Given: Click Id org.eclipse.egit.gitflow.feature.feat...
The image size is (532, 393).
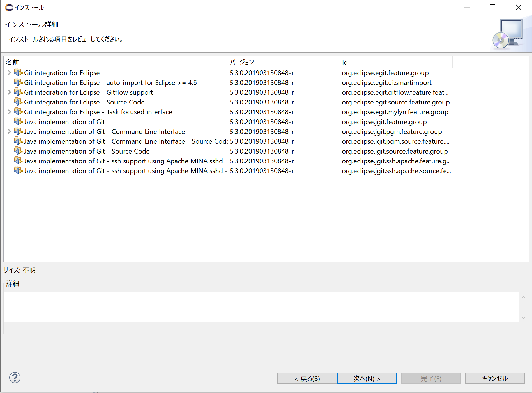Looking at the screenshot, I should coord(395,92).
